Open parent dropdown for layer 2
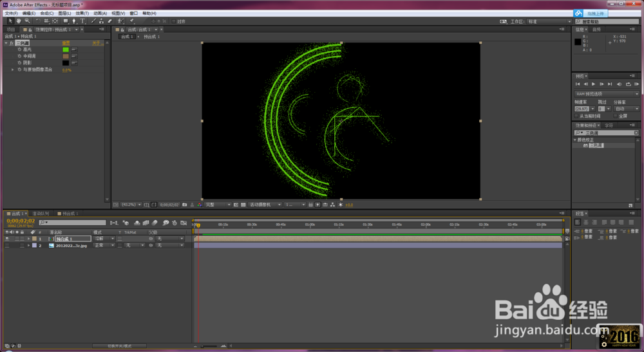Image resolution: width=644 pixels, height=352 pixels. coord(169,245)
